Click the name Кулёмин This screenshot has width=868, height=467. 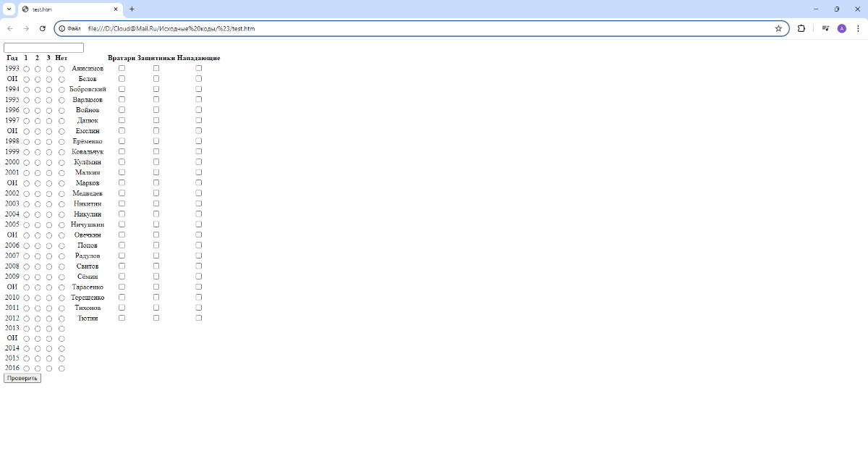(x=88, y=162)
